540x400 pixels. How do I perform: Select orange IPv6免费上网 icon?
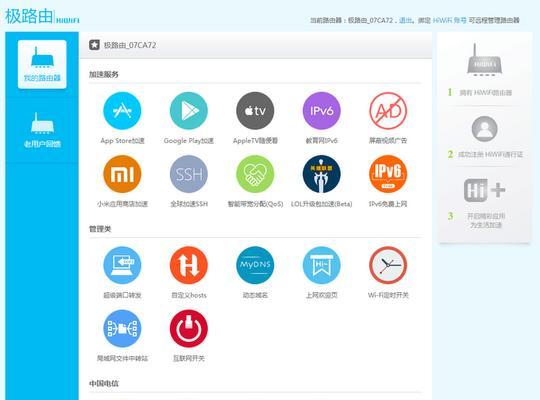pos(388,174)
